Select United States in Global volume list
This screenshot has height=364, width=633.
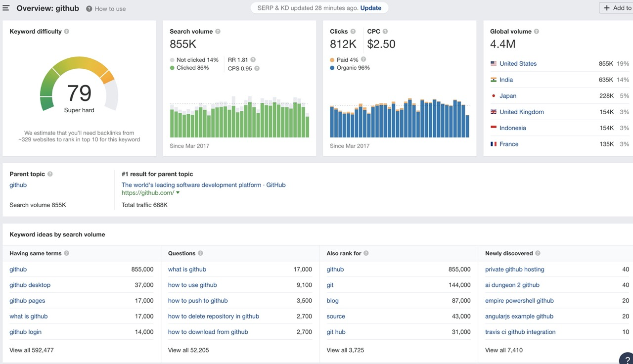[518, 64]
